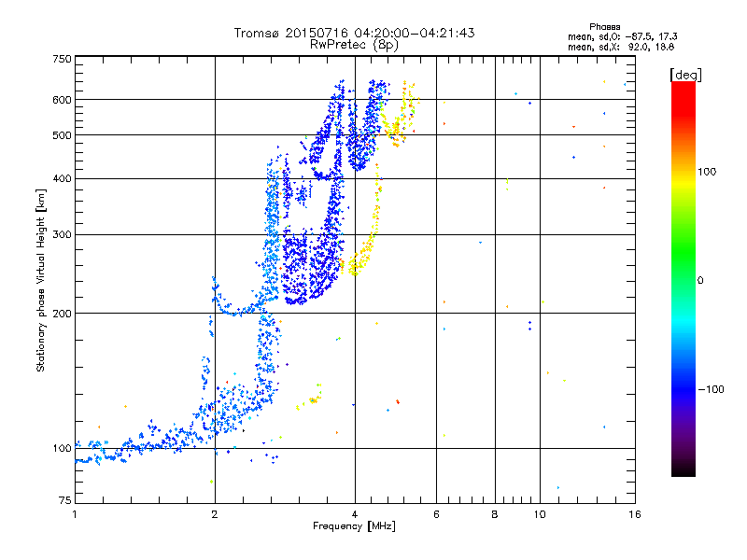Click the x-axis tick label '16'
Image resolution: width=747 pixels, height=560 pixels.
pyautogui.click(x=635, y=514)
